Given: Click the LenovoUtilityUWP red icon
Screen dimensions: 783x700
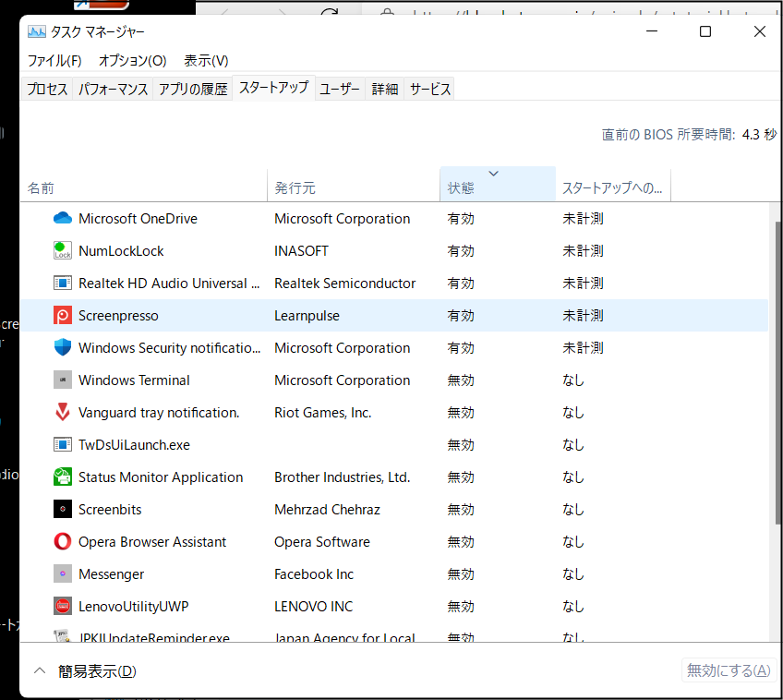Looking at the screenshot, I should [x=63, y=606].
